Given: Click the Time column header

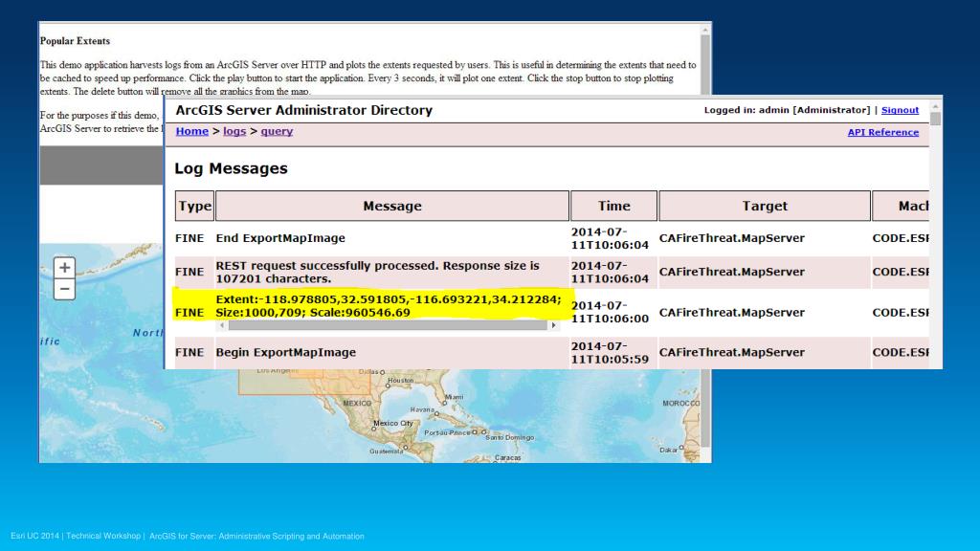Looking at the screenshot, I should point(613,207).
